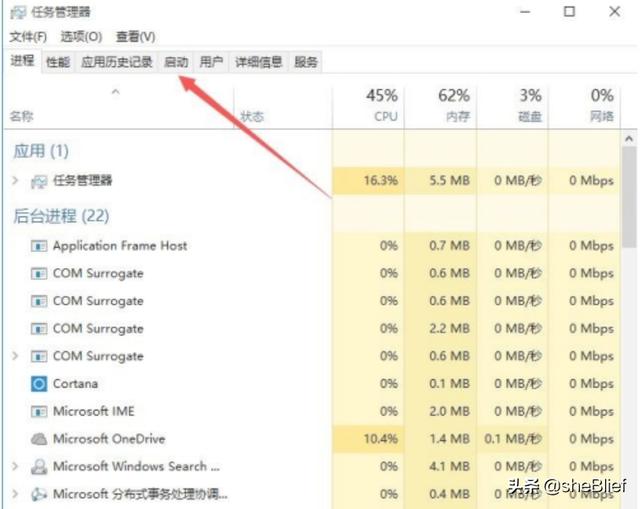Switch to the 用户 tab
640x509 pixels.
[211, 62]
